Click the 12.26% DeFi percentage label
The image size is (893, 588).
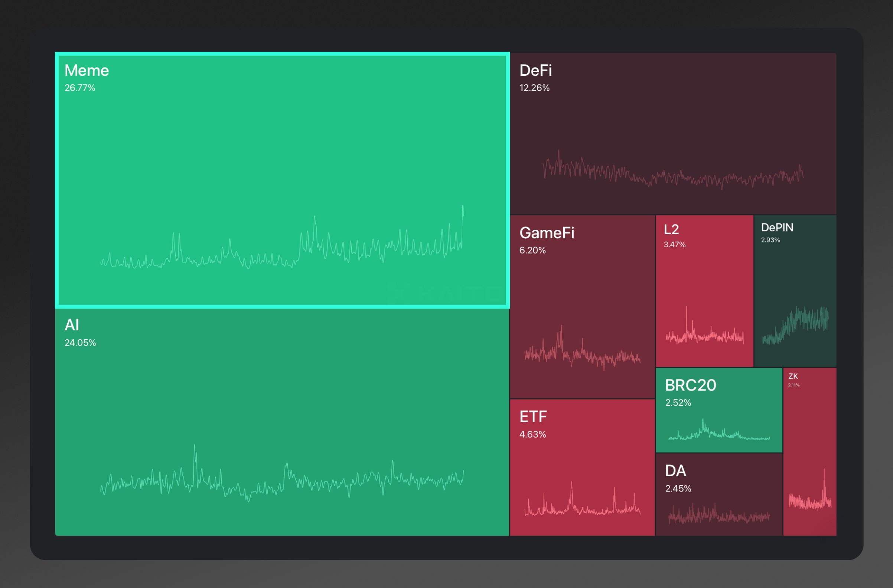pos(534,88)
